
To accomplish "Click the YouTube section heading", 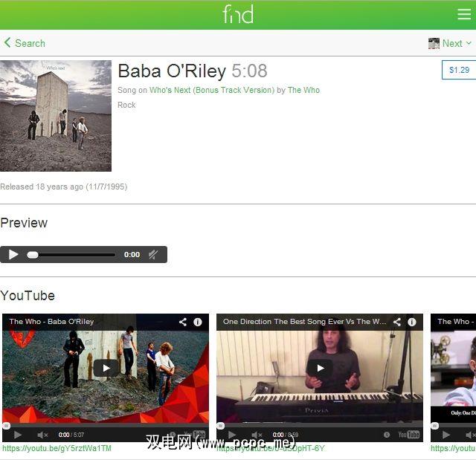I will pyautogui.click(x=28, y=296).
